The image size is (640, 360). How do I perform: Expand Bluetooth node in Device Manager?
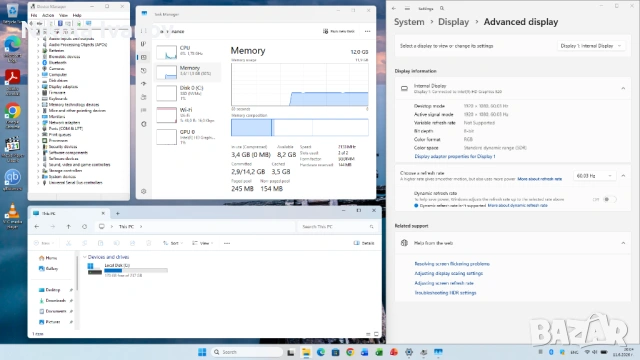38,62
